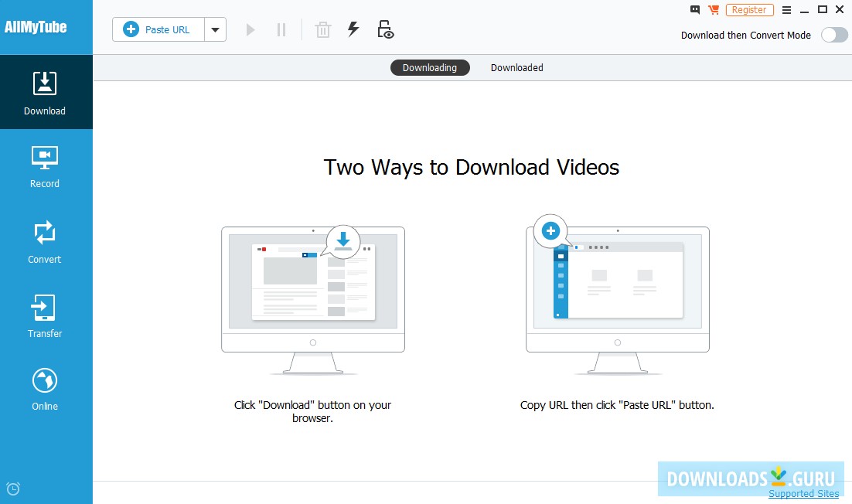Open the Record section in sidebar
Image resolution: width=852 pixels, height=504 pixels.
45,167
